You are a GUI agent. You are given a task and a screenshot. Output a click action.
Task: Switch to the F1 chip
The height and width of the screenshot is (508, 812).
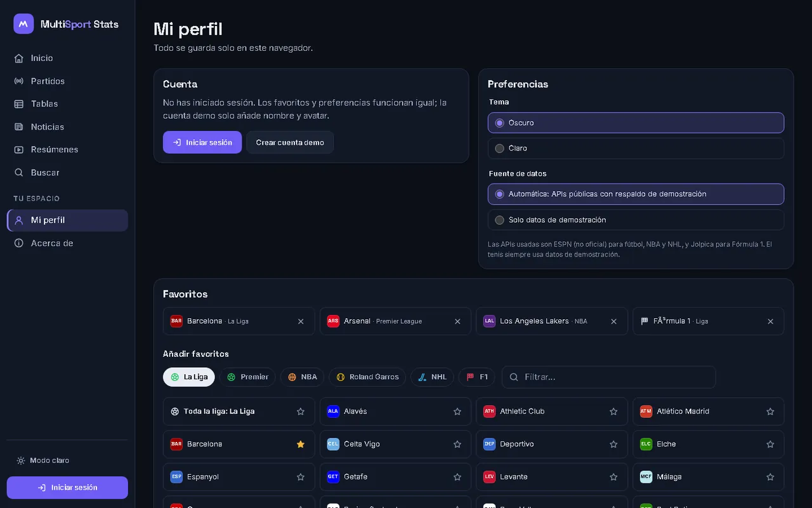coord(477,377)
